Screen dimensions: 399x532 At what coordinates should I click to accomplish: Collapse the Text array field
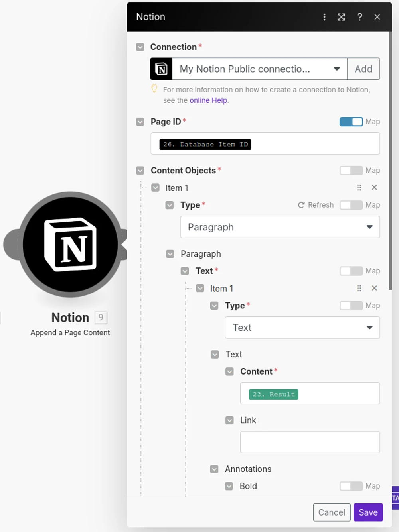185,271
